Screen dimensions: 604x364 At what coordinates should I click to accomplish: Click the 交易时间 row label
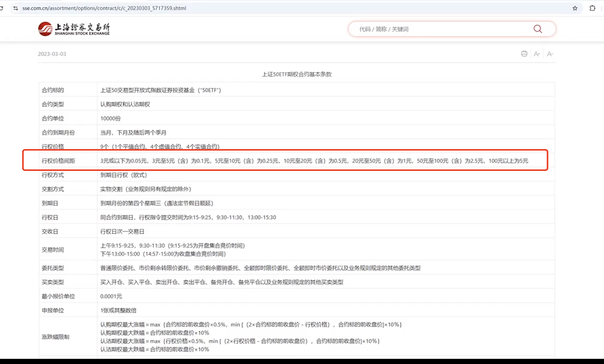pyautogui.click(x=53, y=249)
